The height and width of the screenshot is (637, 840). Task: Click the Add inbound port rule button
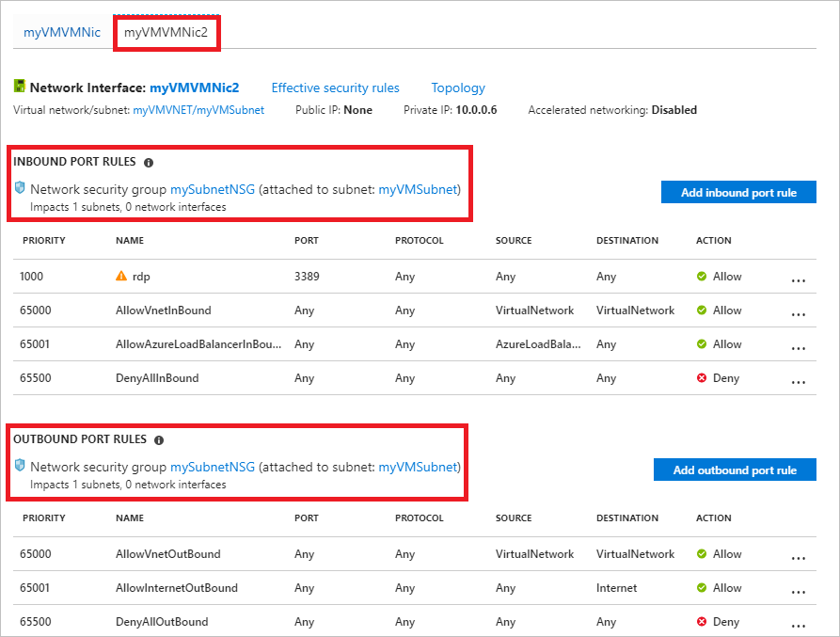click(738, 192)
